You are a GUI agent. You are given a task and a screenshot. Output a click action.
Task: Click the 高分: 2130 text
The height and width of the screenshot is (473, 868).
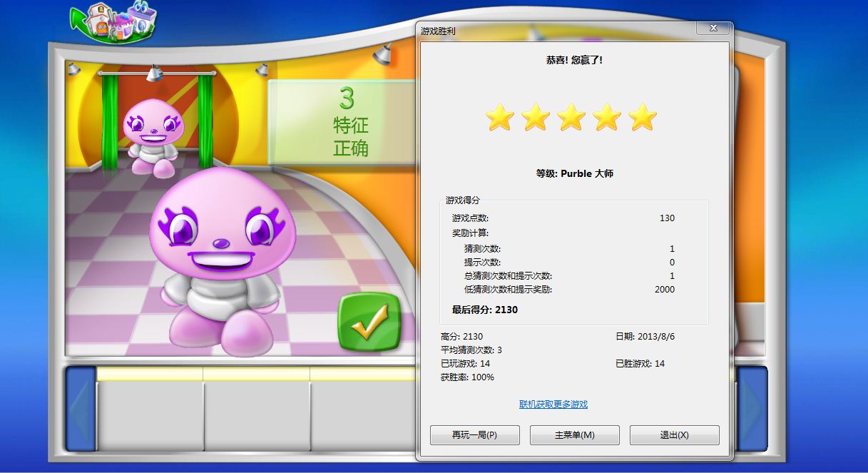(x=462, y=336)
